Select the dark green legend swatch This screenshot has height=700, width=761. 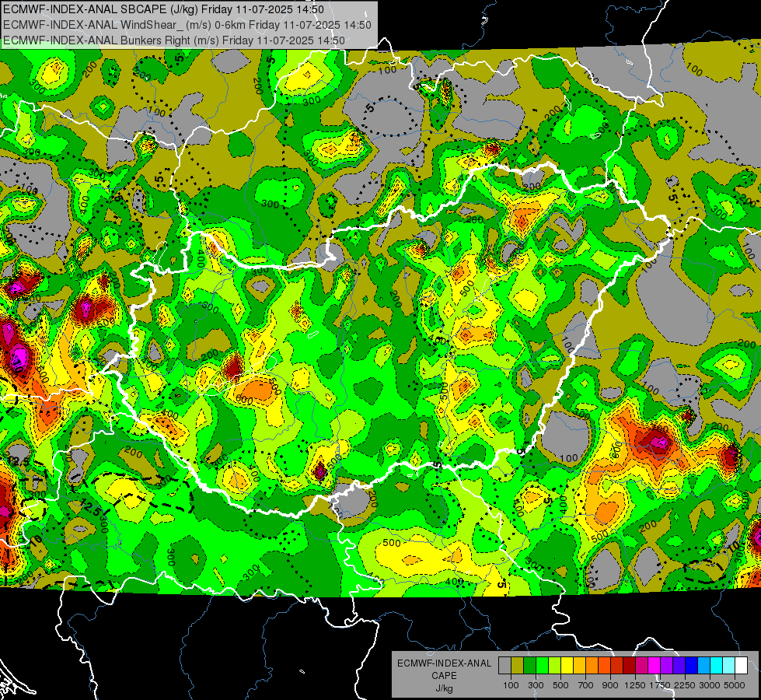click(x=530, y=666)
